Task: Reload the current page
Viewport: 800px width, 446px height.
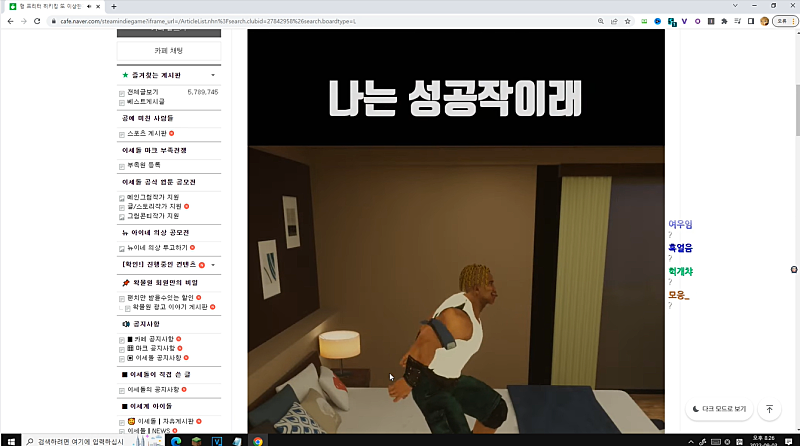Action: pyautogui.click(x=37, y=21)
